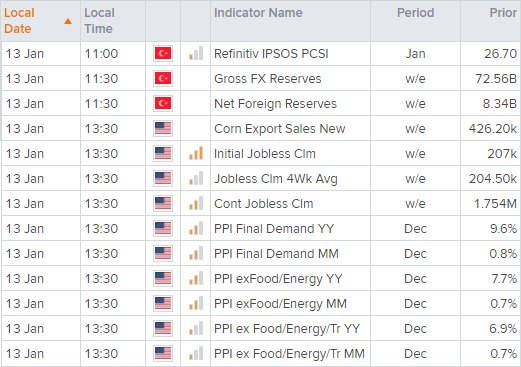Image resolution: width=521 pixels, height=367 pixels.
Task: Click the Period column header
Action: [x=415, y=13]
